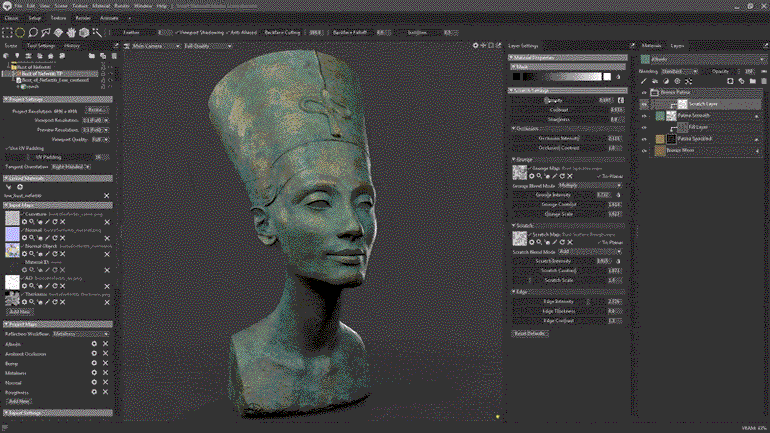Open the Reflection Workflow dropdown
The image size is (770, 433).
(x=82, y=334)
